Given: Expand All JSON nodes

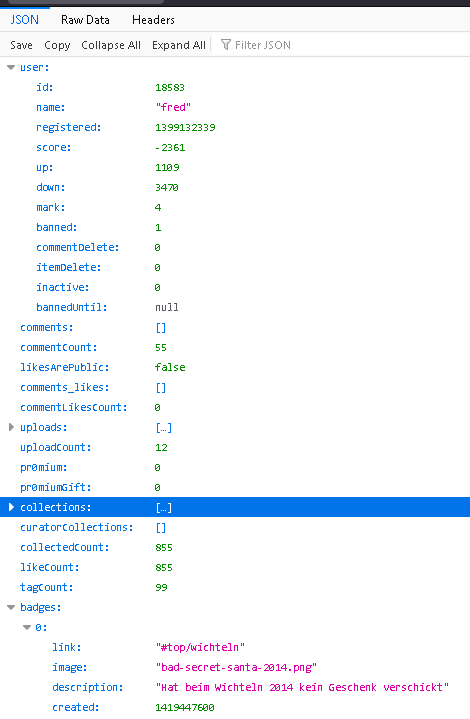Looking at the screenshot, I should coord(179,45).
